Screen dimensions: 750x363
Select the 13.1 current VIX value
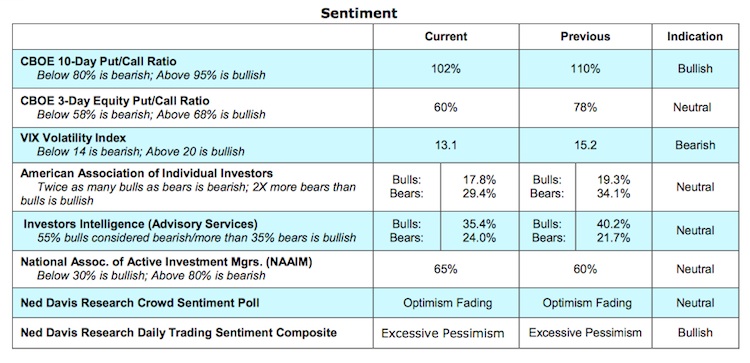[x=446, y=145]
